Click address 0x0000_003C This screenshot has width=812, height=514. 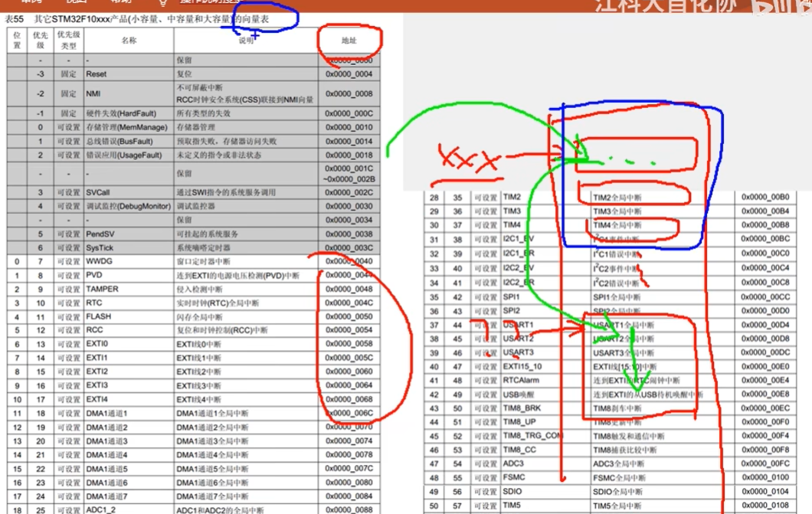point(349,248)
